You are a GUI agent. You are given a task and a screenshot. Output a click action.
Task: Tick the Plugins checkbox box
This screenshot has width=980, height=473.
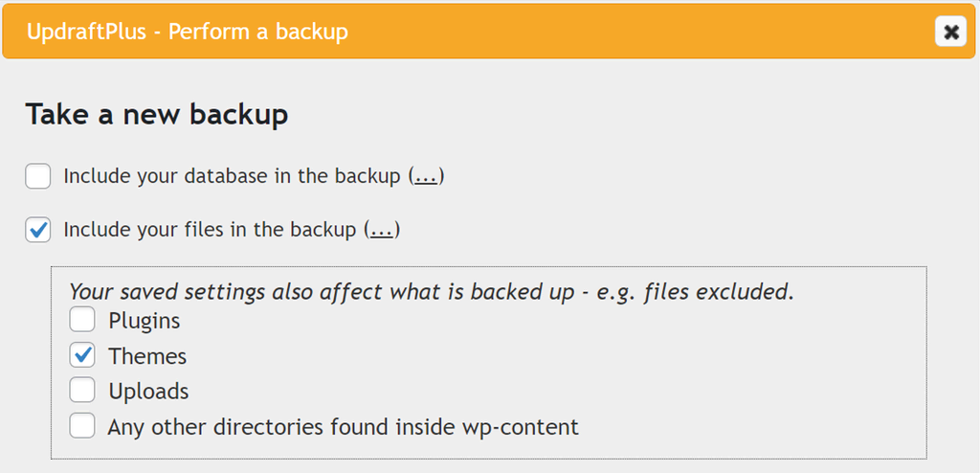pos(82,321)
